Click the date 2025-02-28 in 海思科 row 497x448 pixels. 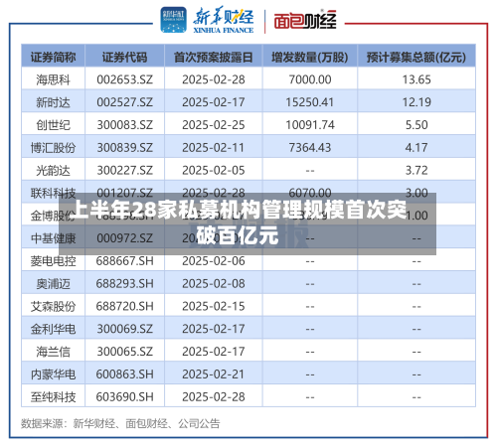tap(214, 79)
